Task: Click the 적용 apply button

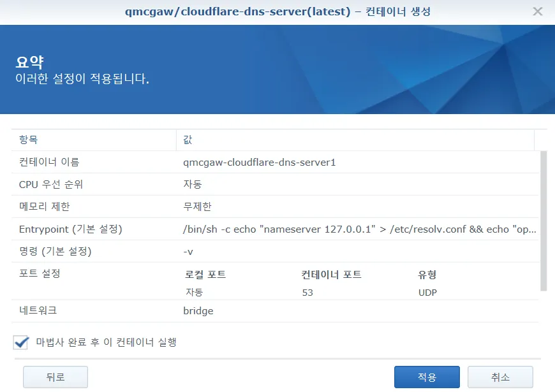Action: 427,377
